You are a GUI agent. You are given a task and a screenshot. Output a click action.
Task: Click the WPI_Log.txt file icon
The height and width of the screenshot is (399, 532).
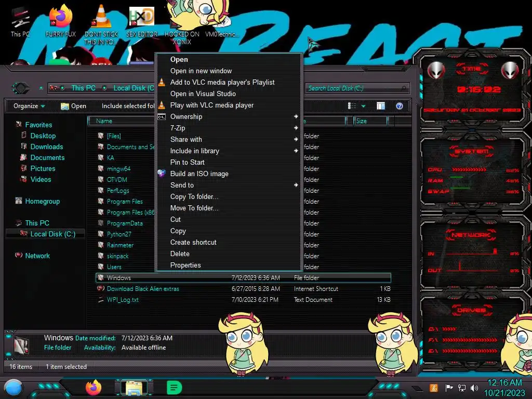[x=101, y=300]
